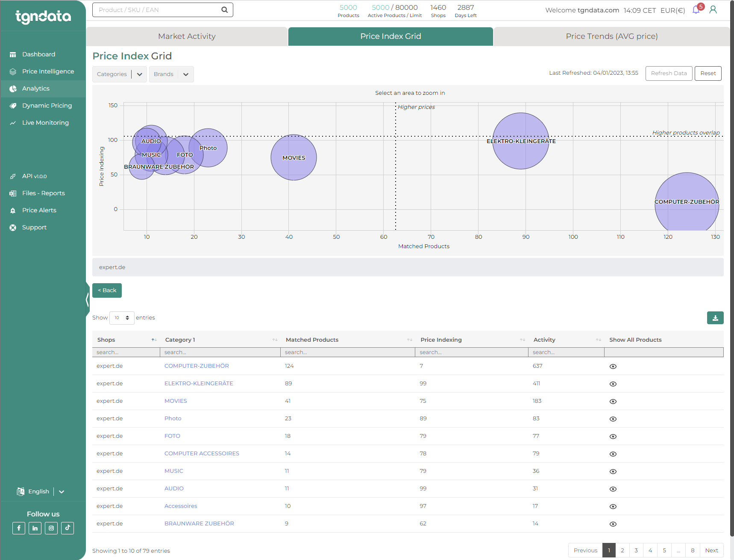Image resolution: width=734 pixels, height=560 pixels.
Task: Show all products for FOTO row
Action: [613, 437]
